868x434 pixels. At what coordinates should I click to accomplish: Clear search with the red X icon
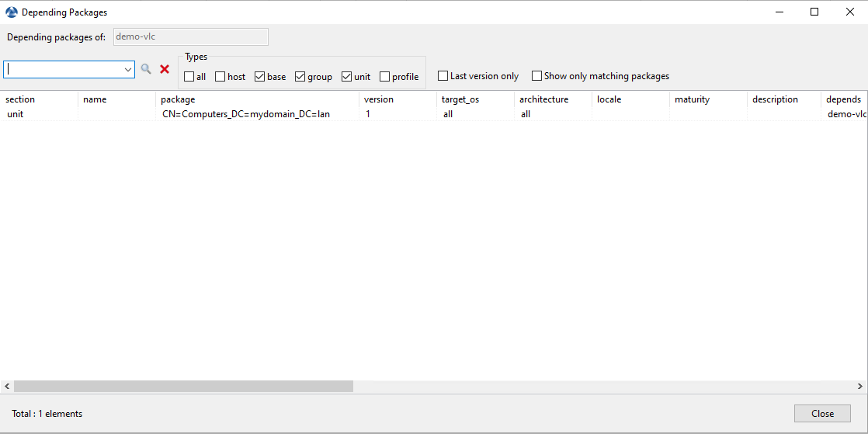click(165, 69)
